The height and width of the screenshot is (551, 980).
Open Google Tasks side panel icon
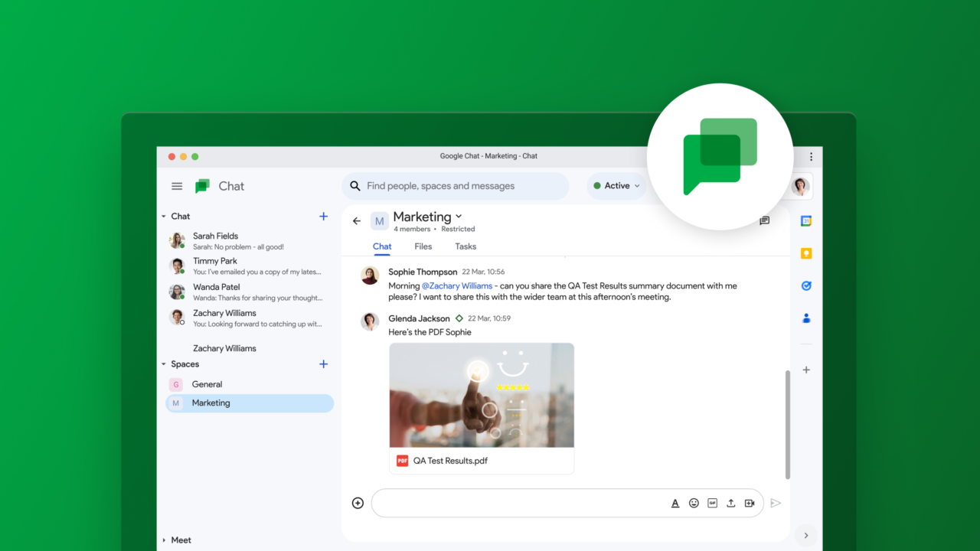click(x=806, y=285)
